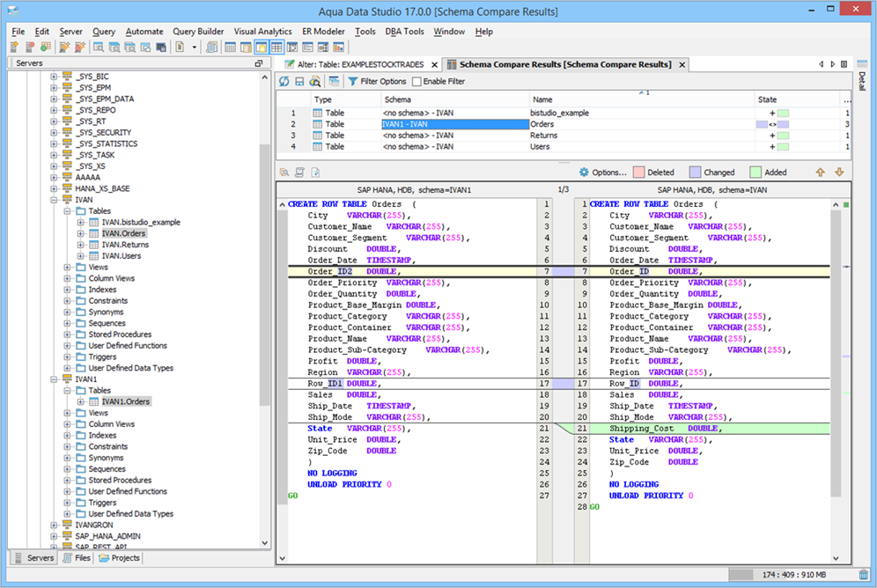Screen dimensions: 877x588
Task: Click the scroll-shaped script toolbar icon
Action: click(x=211, y=48)
